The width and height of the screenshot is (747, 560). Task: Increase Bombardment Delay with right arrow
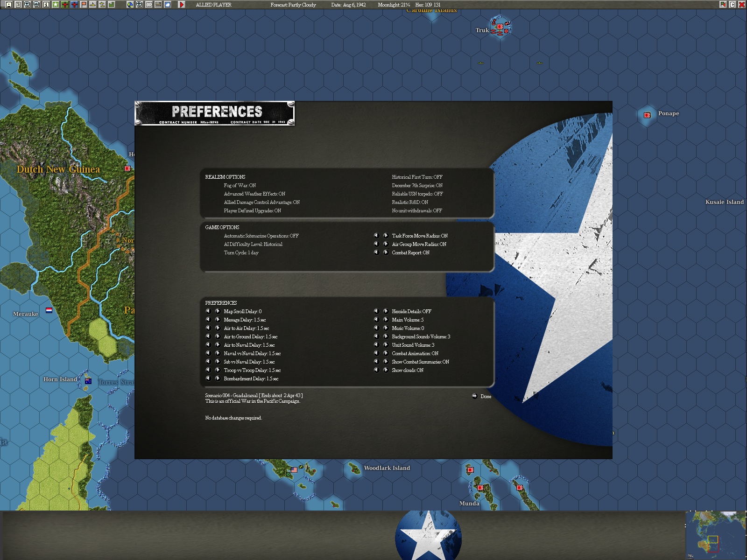(218, 378)
